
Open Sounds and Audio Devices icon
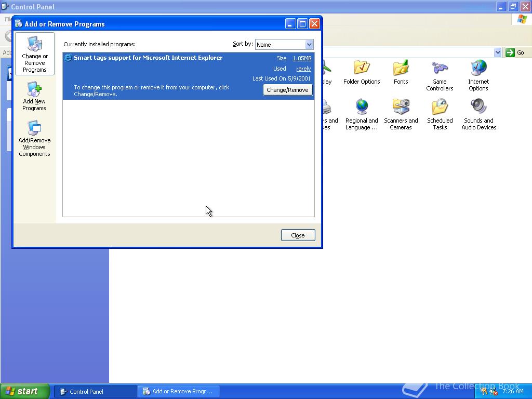point(478,115)
